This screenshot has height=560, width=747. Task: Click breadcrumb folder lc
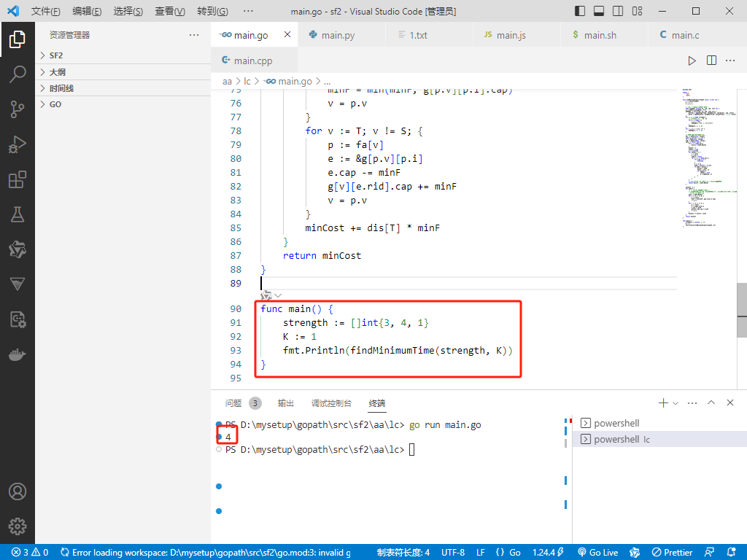point(247,81)
